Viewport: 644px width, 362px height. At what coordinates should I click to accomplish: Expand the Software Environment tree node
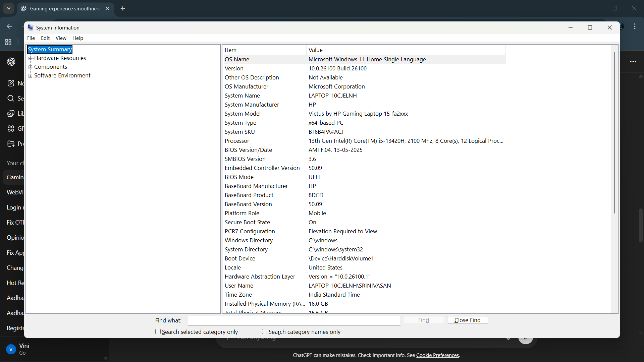(x=31, y=76)
